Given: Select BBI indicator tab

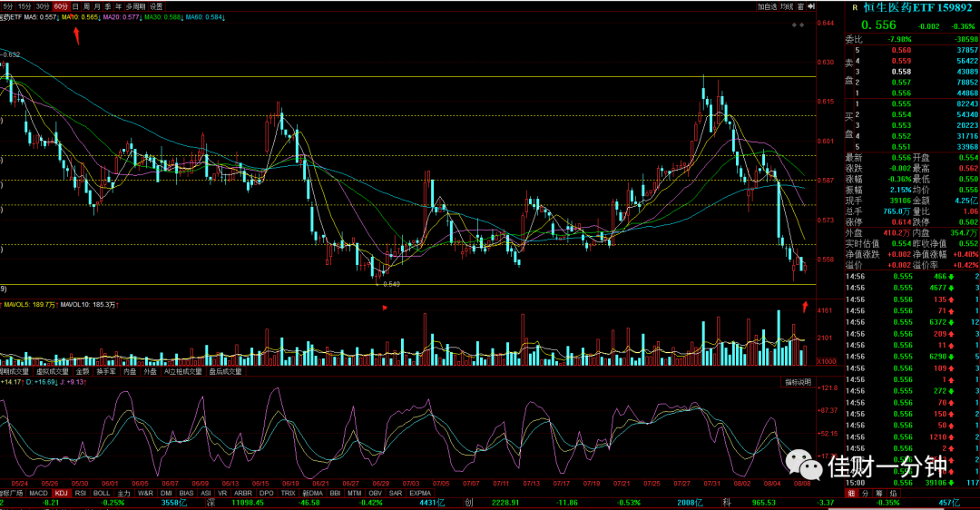Looking at the screenshot, I should pyautogui.click(x=335, y=493).
